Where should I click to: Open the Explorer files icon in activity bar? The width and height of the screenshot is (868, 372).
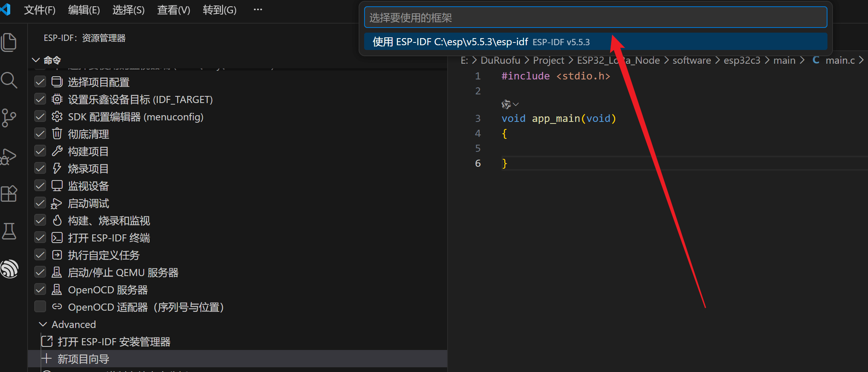click(x=9, y=42)
